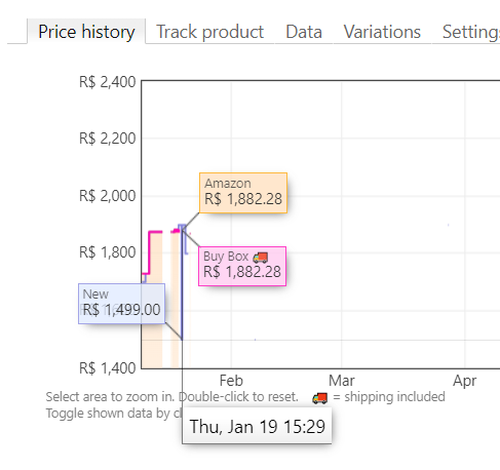Click the Mar label on the time axis
The image size is (500, 470).
[x=341, y=380]
